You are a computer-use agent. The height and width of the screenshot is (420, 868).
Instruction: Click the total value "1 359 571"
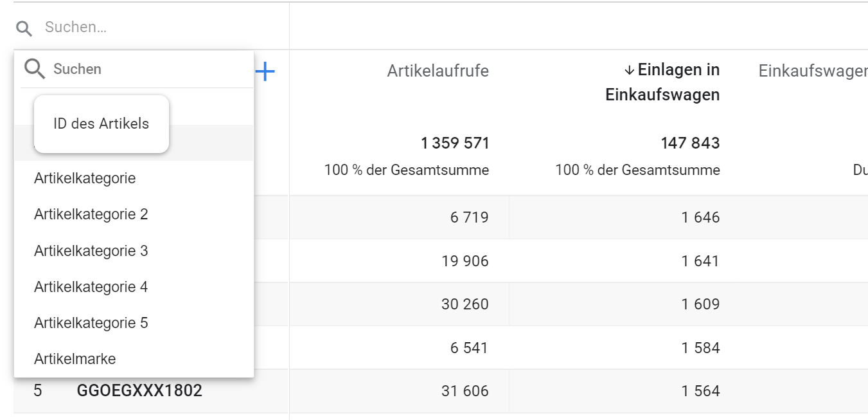click(x=454, y=143)
